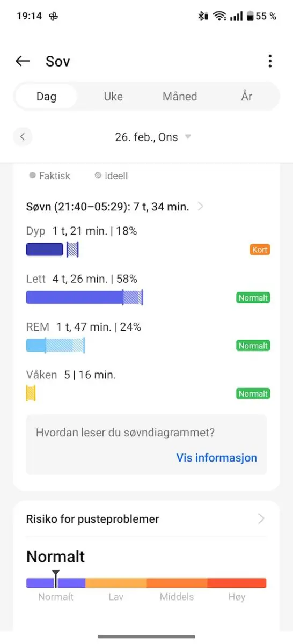293x644 pixels.
Task: Select the År tab
Action: point(247,97)
